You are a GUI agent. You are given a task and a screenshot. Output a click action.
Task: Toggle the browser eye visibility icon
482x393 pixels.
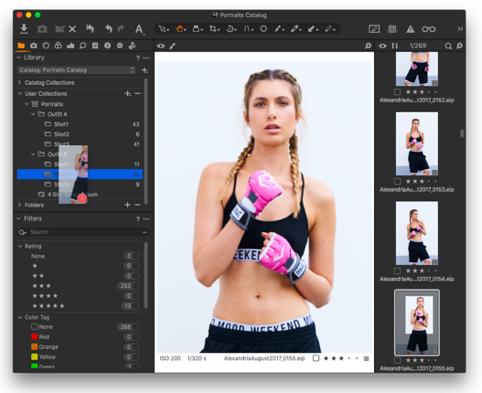point(383,46)
